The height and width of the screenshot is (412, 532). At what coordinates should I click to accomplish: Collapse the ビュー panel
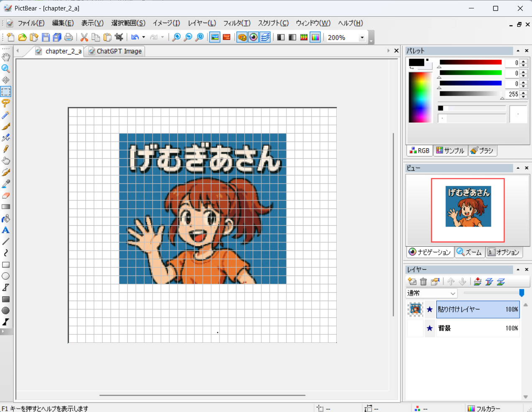(518, 168)
